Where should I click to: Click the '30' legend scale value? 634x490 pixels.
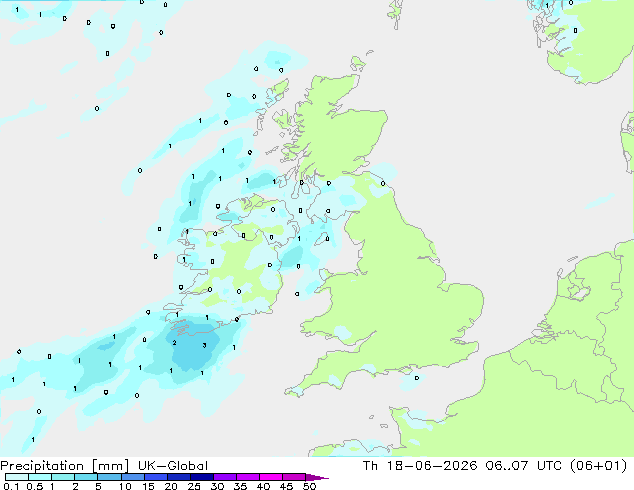217,486
